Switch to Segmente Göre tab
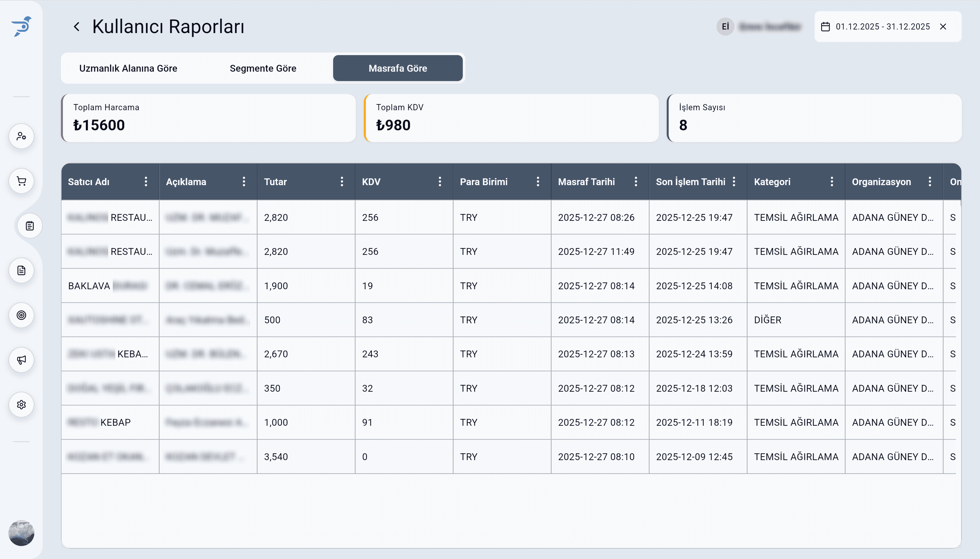Image resolution: width=980 pixels, height=559 pixels. [263, 68]
